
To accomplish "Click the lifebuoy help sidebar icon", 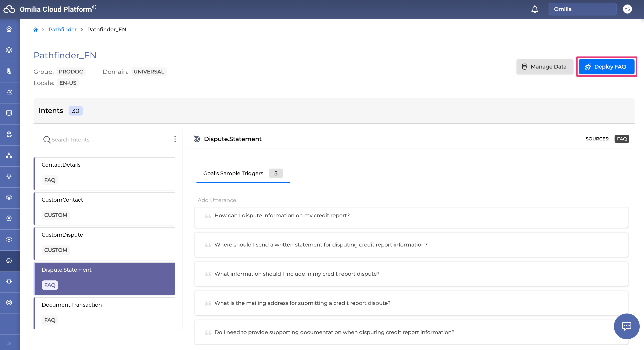I will [9, 303].
